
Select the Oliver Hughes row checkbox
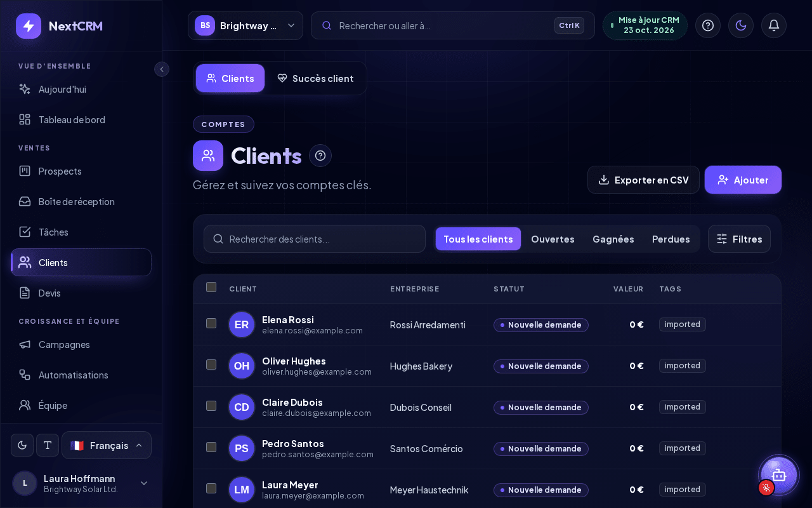pos(211,364)
